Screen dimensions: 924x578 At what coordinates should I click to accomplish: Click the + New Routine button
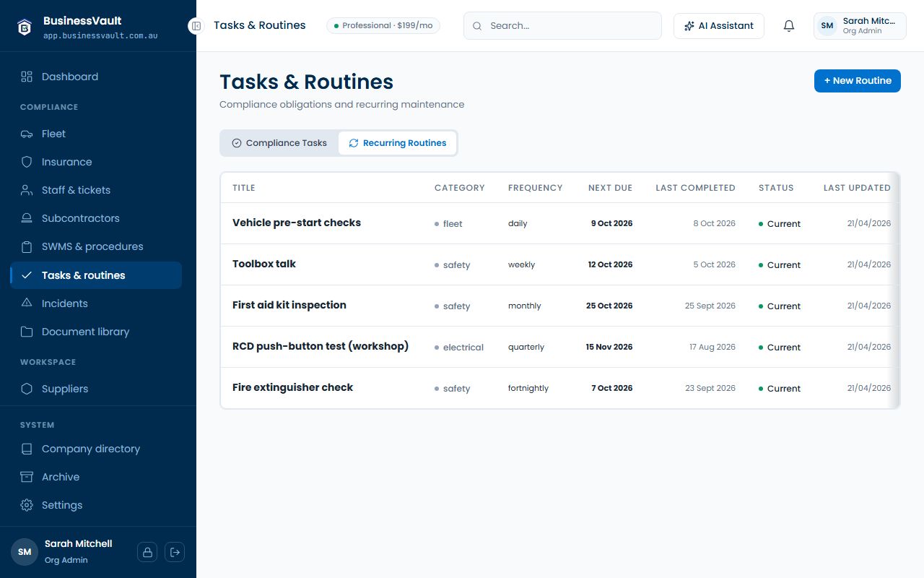coord(858,81)
